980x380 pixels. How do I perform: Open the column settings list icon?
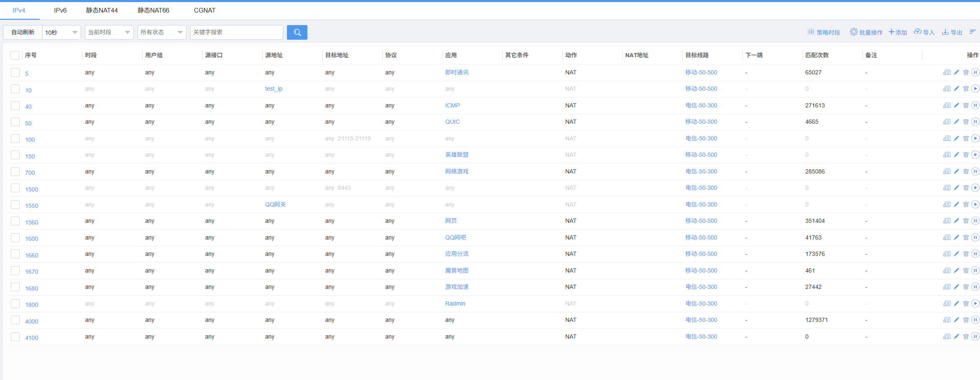click(x=972, y=32)
